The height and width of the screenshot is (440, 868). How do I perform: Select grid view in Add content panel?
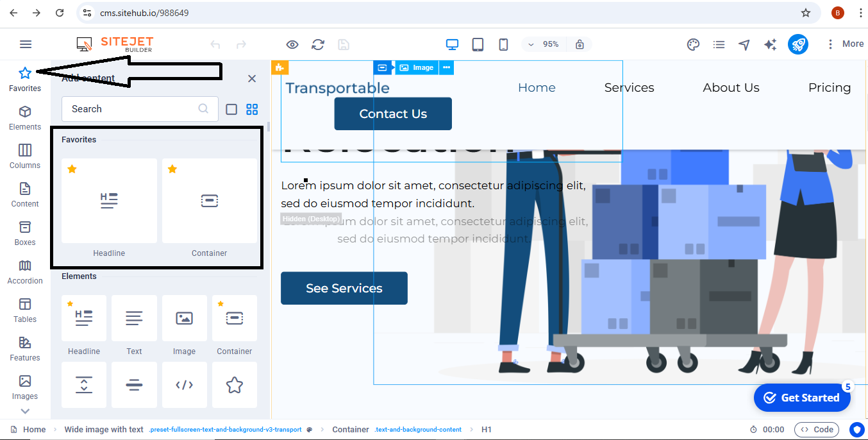coord(252,109)
